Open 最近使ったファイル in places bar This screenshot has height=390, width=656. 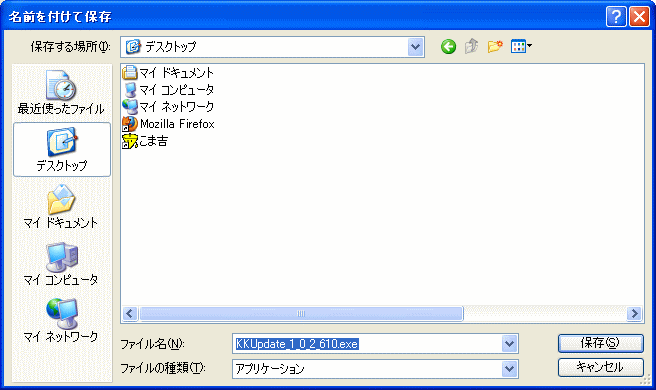(x=61, y=93)
